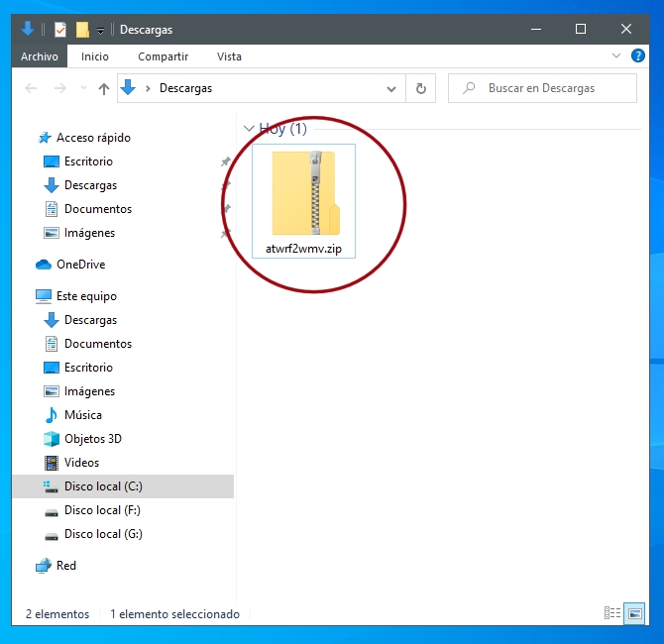This screenshot has height=644, width=664.
Task: Open the Compartir ribbon tab
Action: (163, 56)
